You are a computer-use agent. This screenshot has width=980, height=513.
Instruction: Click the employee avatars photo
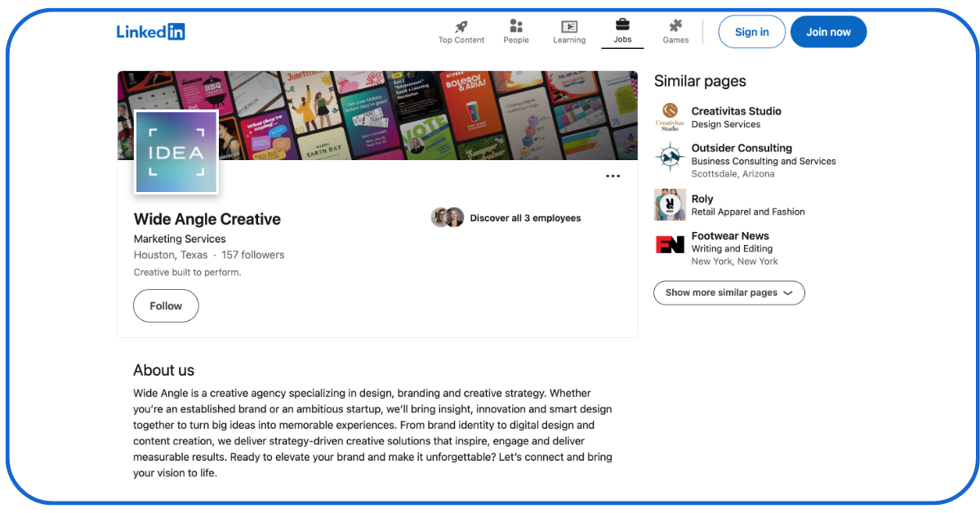[x=448, y=217]
